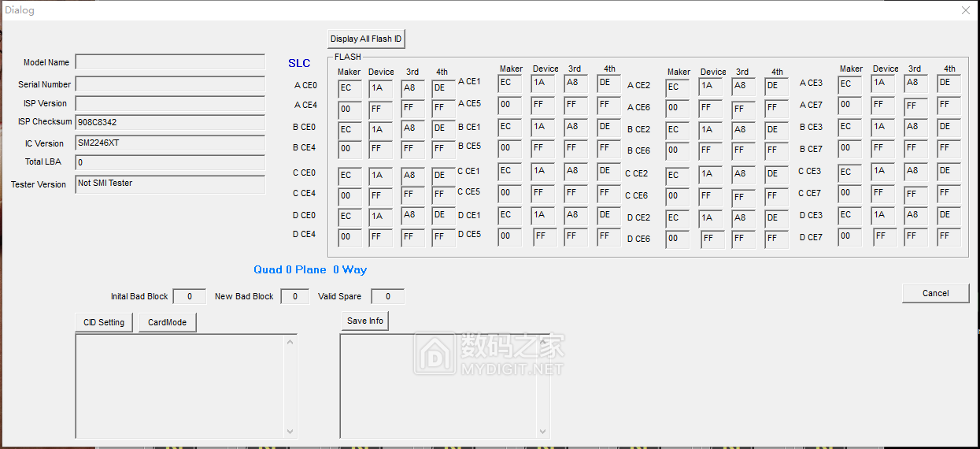Click the Display All Flash ID button
Image resolution: width=980 pixels, height=449 pixels.
click(x=366, y=39)
